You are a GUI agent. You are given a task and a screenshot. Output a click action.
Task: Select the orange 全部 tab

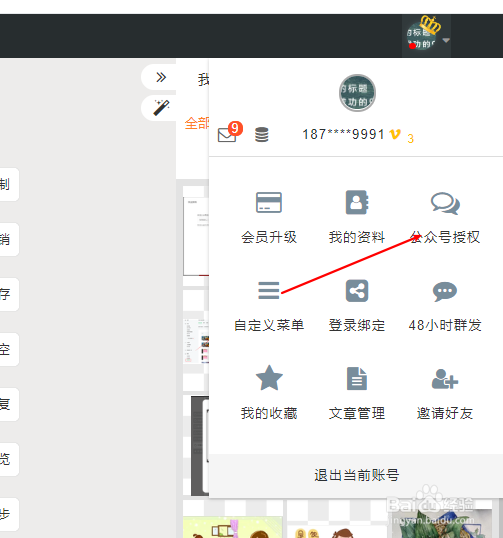coord(197,124)
